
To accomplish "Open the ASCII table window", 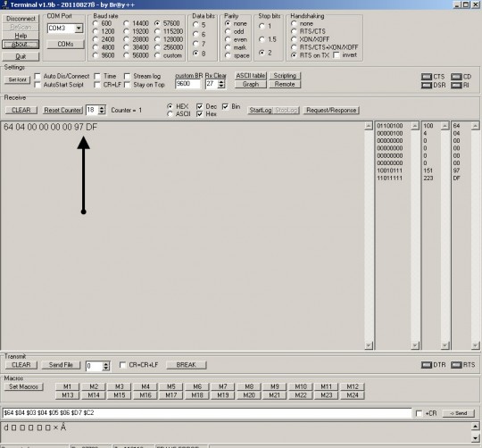I will [x=251, y=76].
